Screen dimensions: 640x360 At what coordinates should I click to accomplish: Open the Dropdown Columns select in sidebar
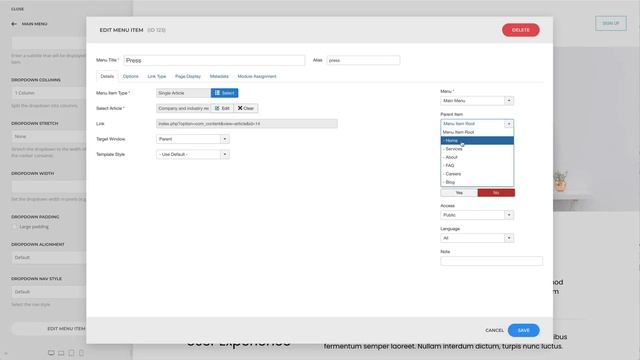pyautogui.click(x=49, y=93)
